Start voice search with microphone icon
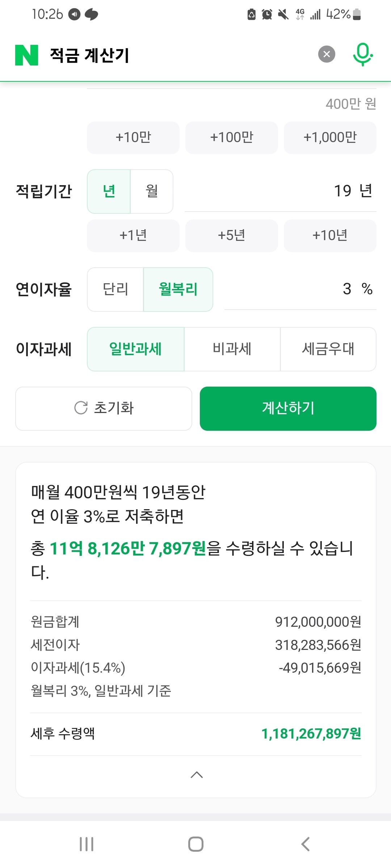 pyautogui.click(x=362, y=54)
